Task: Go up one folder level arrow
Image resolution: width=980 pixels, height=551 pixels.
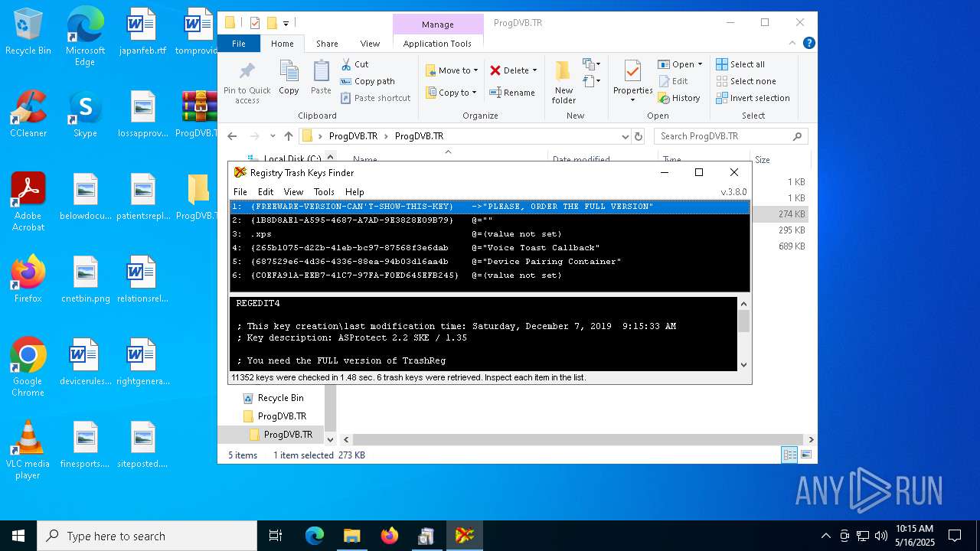Action: [x=288, y=136]
